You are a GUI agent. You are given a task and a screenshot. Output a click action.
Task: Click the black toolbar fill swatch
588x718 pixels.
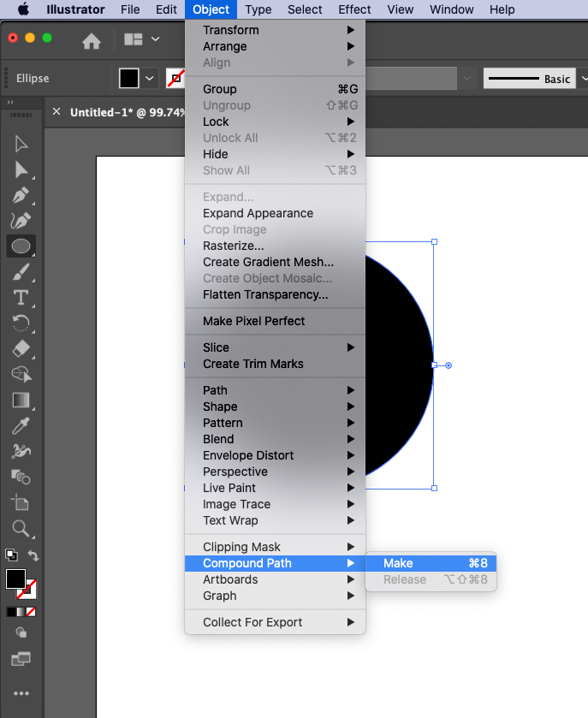point(15,579)
